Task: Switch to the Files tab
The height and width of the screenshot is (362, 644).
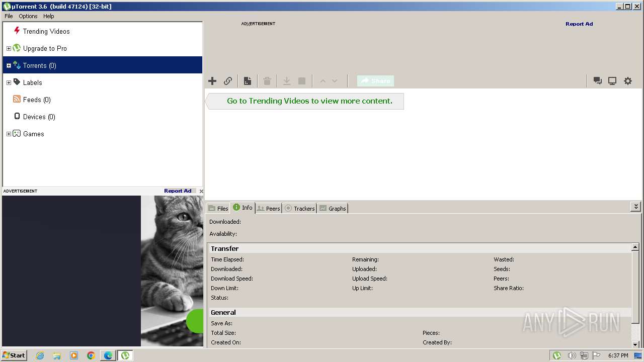Action: (218, 208)
